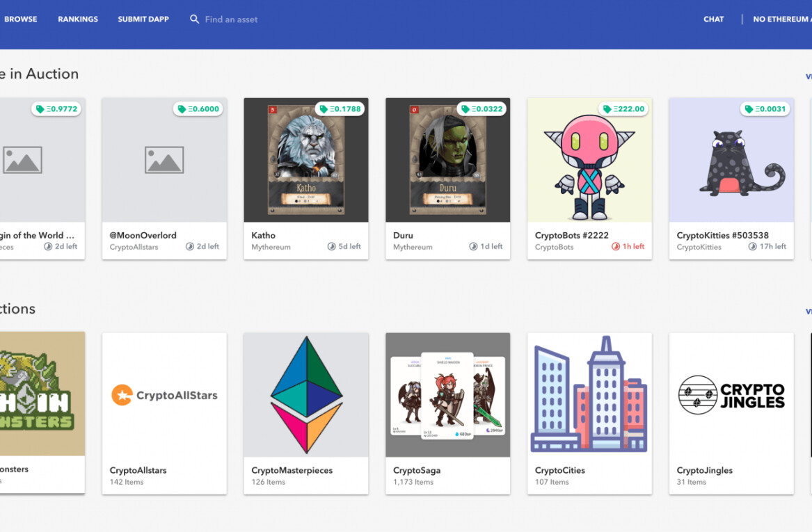This screenshot has width=812, height=532.
Task: Click the 0.1788 price tag on Katho
Action: 341,108
